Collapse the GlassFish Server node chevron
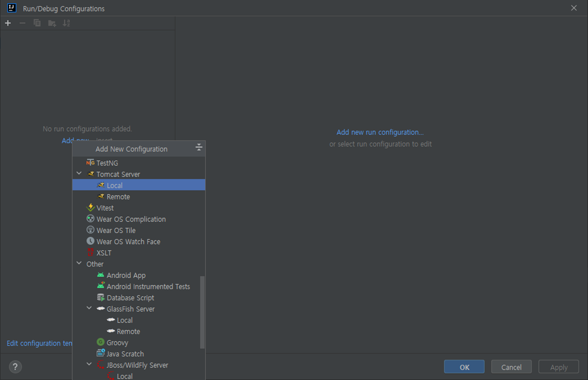The width and height of the screenshot is (588, 380). 89,308
